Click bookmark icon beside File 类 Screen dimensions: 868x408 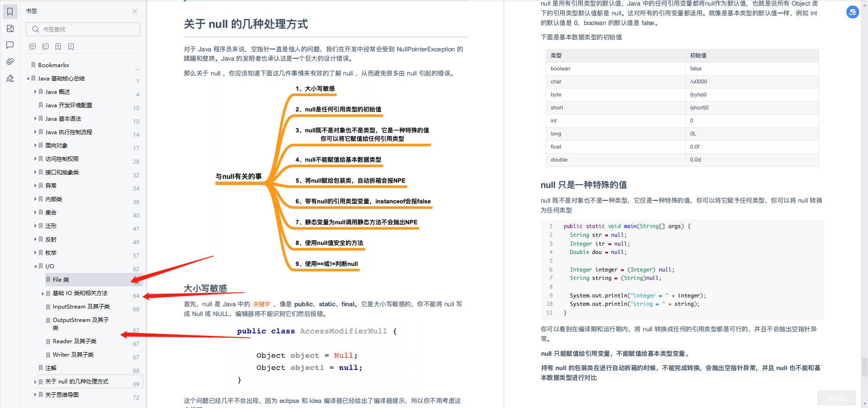pyautogui.click(x=48, y=280)
